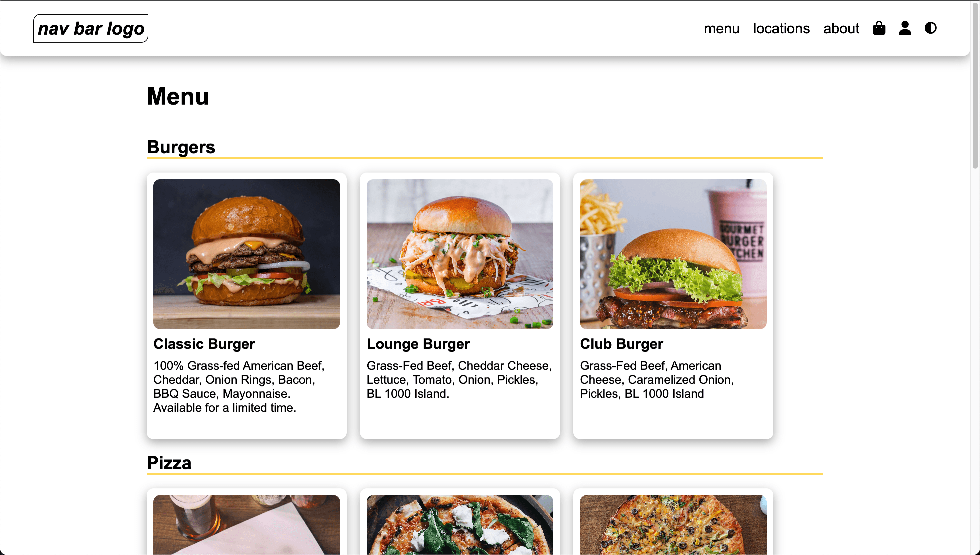The width and height of the screenshot is (980, 555).
Task: Open the menu navigation link
Action: coord(722,28)
